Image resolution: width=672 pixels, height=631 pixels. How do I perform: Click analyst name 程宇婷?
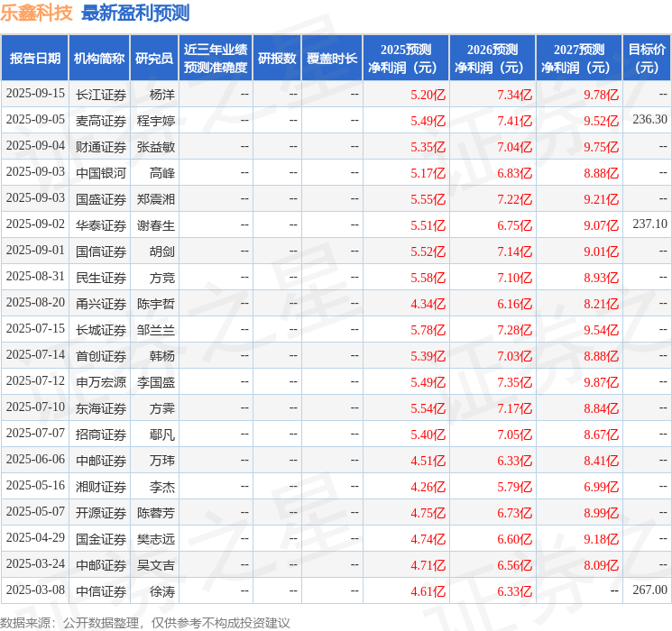(156, 121)
